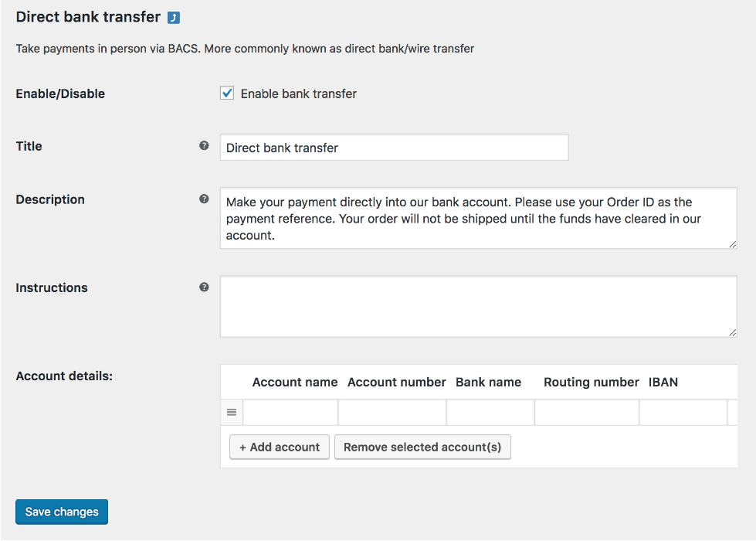Click the Add account button
Viewport: 756px width, 541px height.
click(x=279, y=447)
